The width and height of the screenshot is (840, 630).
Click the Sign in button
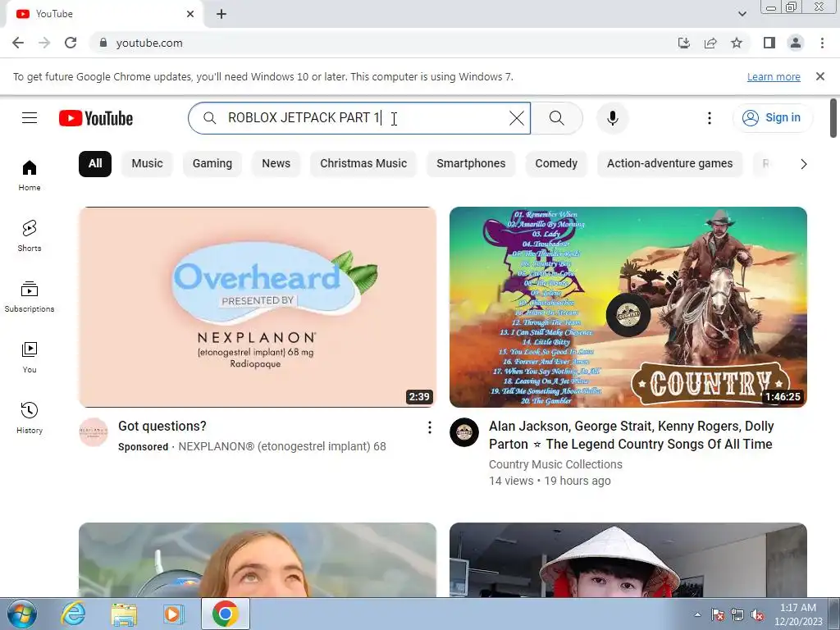(773, 118)
